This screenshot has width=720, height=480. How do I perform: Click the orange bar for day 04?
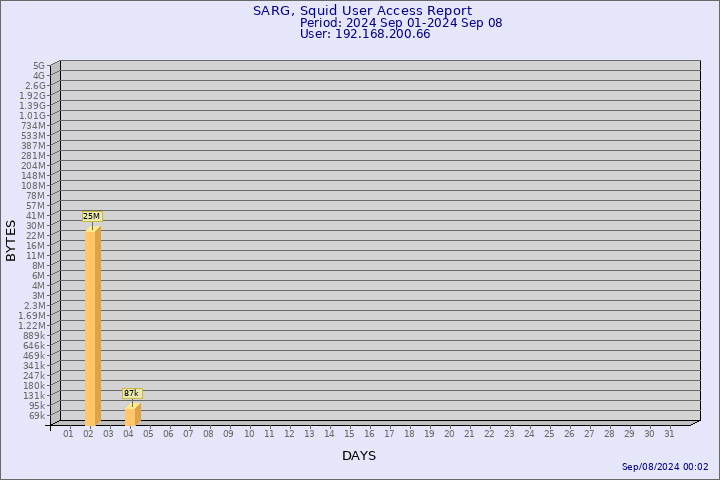click(x=132, y=413)
